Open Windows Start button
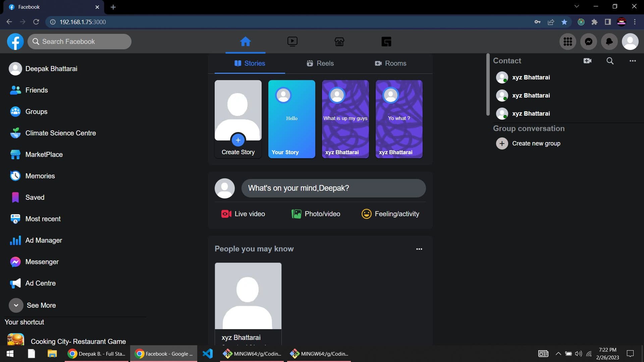The height and width of the screenshot is (362, 644). [10, 354]
